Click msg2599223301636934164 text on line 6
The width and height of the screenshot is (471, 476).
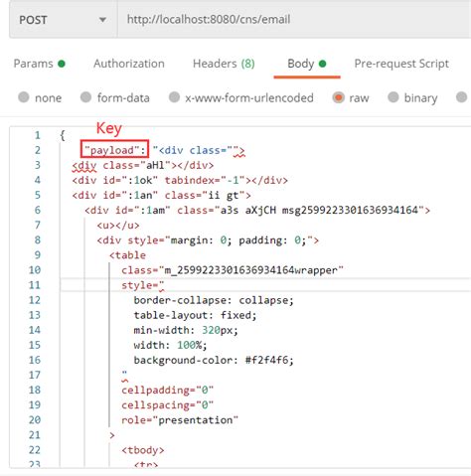(x=350, y=211)
